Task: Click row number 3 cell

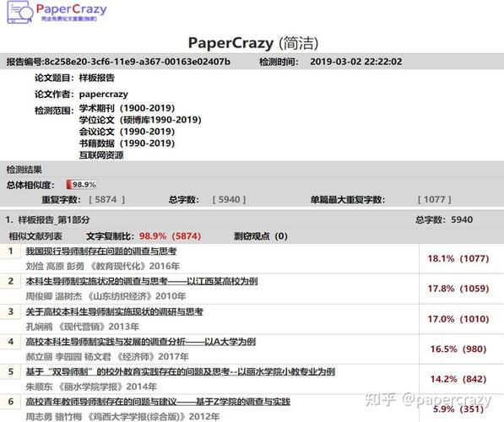Action: 11,311
